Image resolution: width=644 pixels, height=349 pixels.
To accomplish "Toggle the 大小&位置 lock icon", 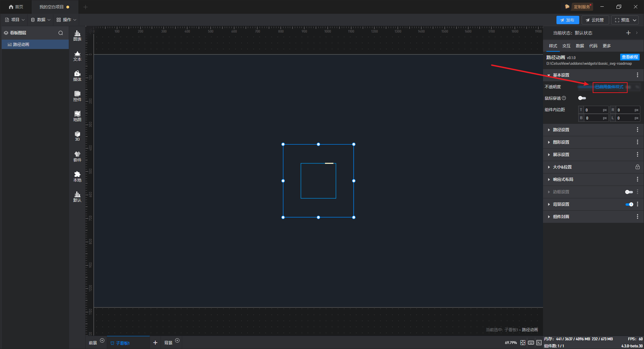I will pos(637,167).
